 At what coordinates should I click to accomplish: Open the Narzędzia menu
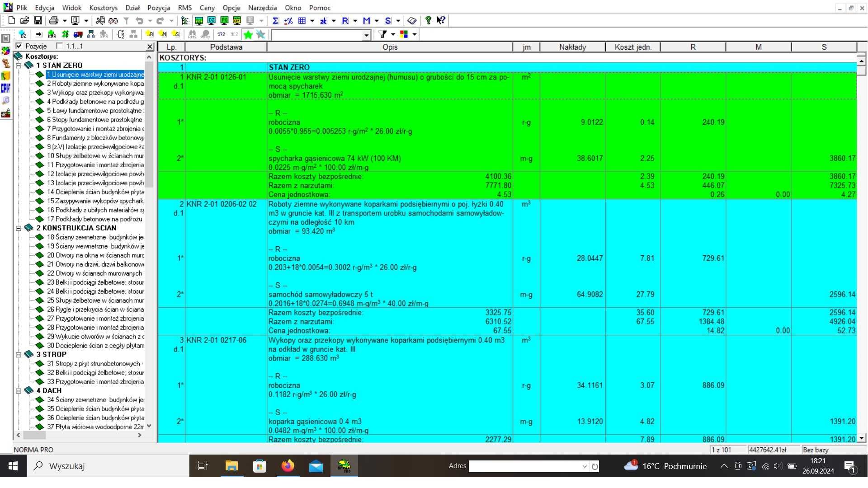[x=262, y=8]
